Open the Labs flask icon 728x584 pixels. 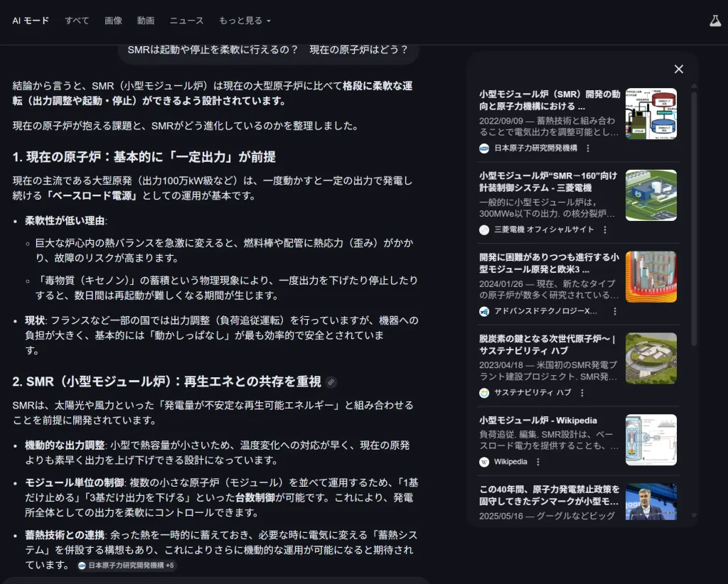pos(715,21)
